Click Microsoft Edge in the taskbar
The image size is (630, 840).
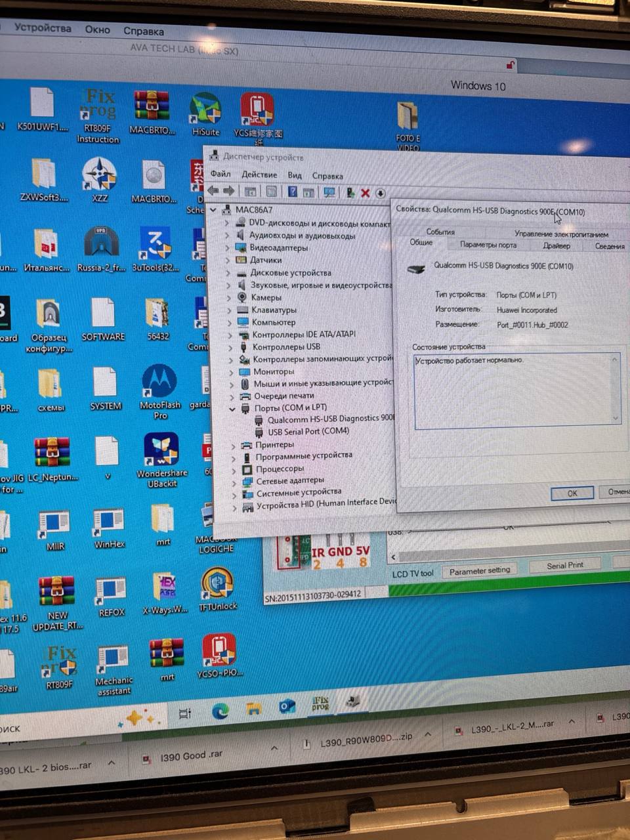pos(220,710)
